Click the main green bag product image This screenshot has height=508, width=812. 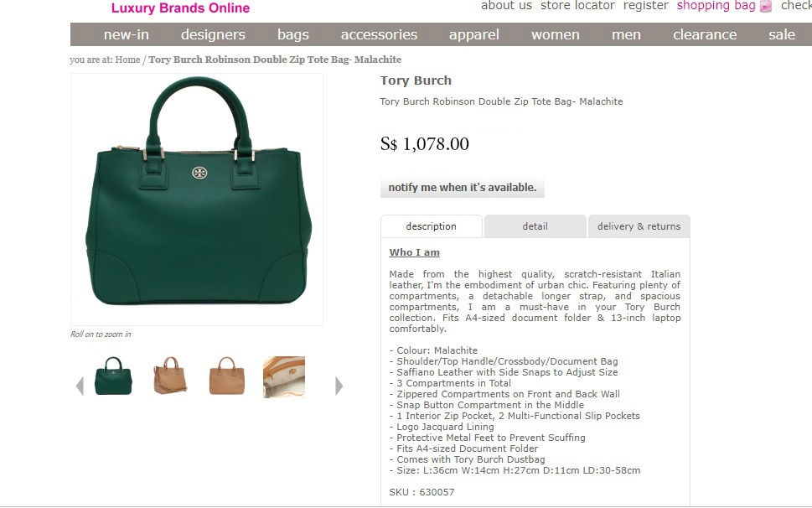197,200
